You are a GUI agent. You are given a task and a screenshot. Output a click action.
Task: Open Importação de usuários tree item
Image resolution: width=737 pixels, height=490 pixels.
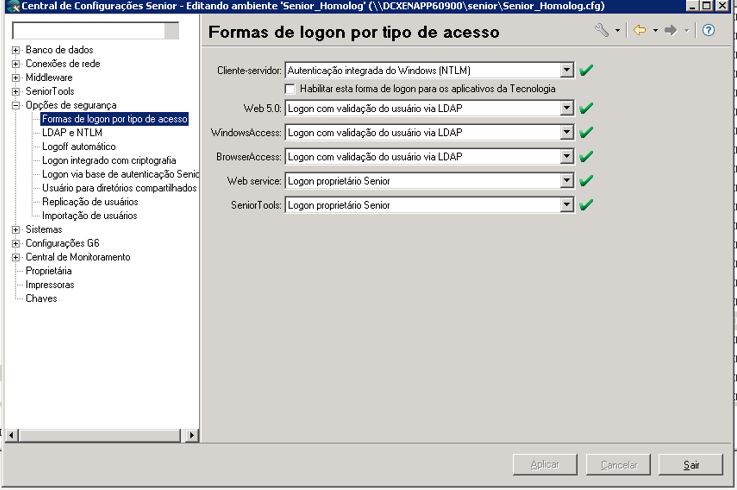[x=89, y=215]
